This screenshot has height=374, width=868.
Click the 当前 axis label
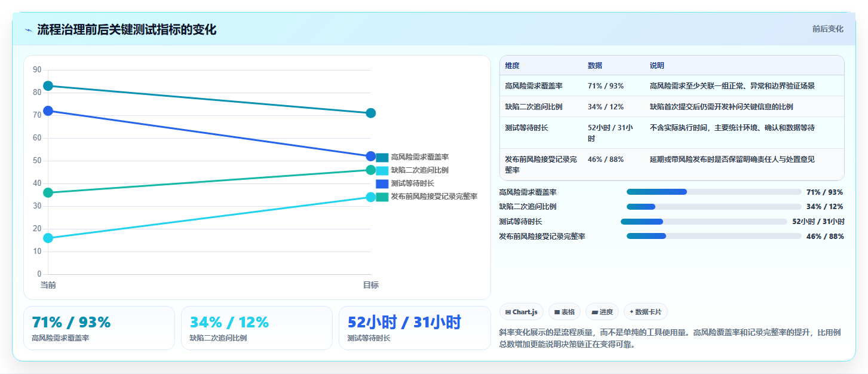click(x=48, y=285)
